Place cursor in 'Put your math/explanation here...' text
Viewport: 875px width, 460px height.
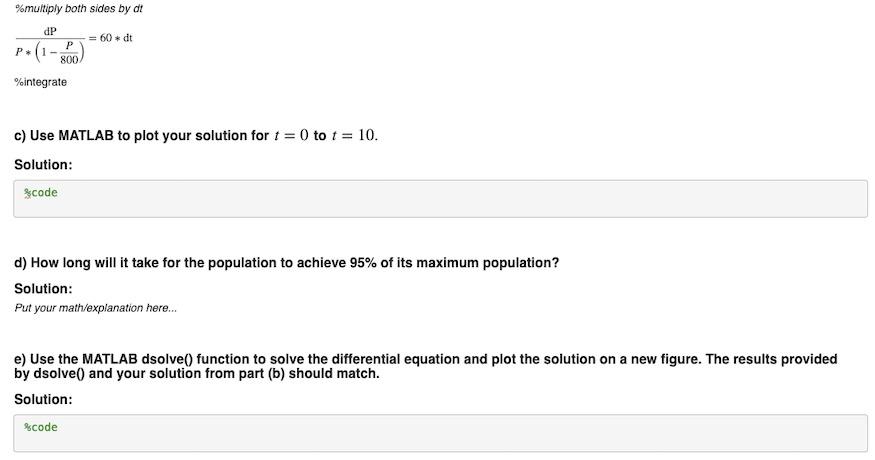[95, 308]
